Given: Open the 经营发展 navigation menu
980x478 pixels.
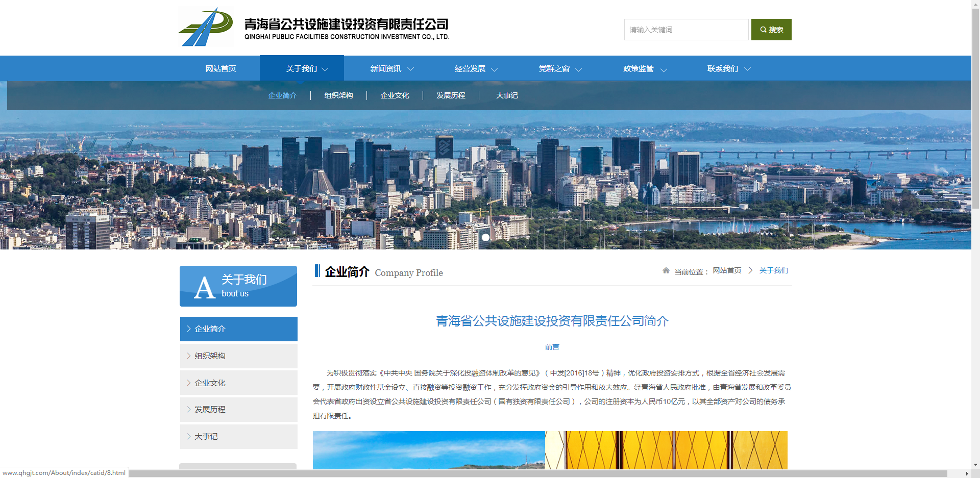Looking at the screenshot, I should pyautogui.click(x=470, y=68).
